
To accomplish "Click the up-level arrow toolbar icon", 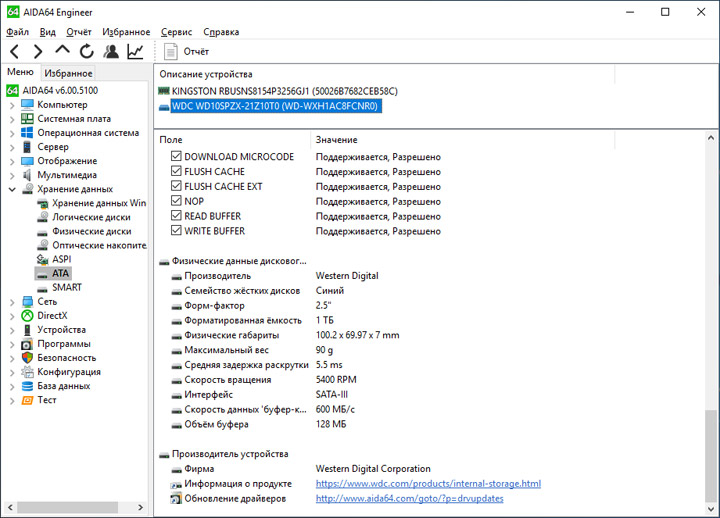I will click(62, 50).
